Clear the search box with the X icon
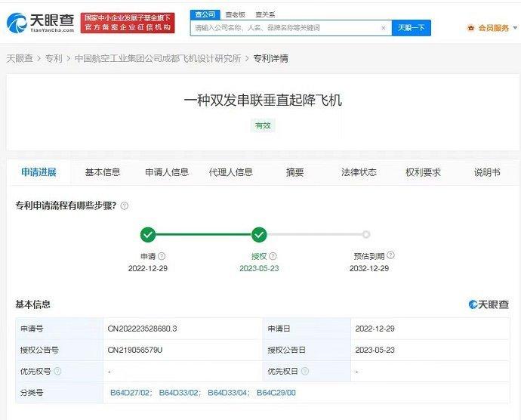The image size is (521, 420). [384, 28]
